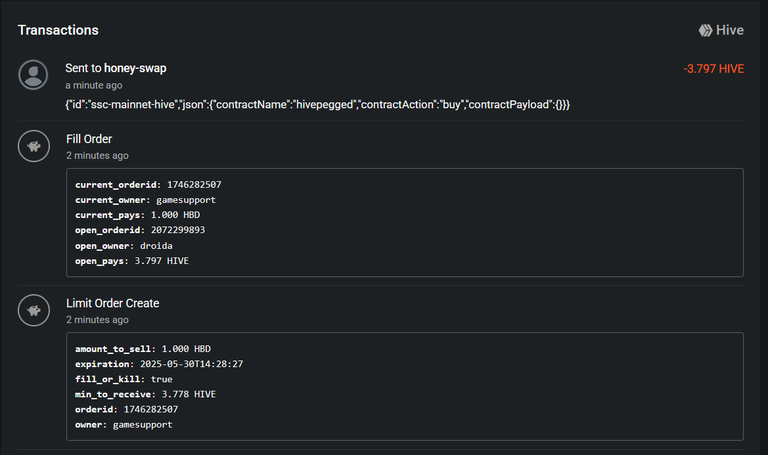Viewport: 768px width, 455px height.
Task: Click current_owner gamesupport value in Fill Order
Action: (186, 200)
